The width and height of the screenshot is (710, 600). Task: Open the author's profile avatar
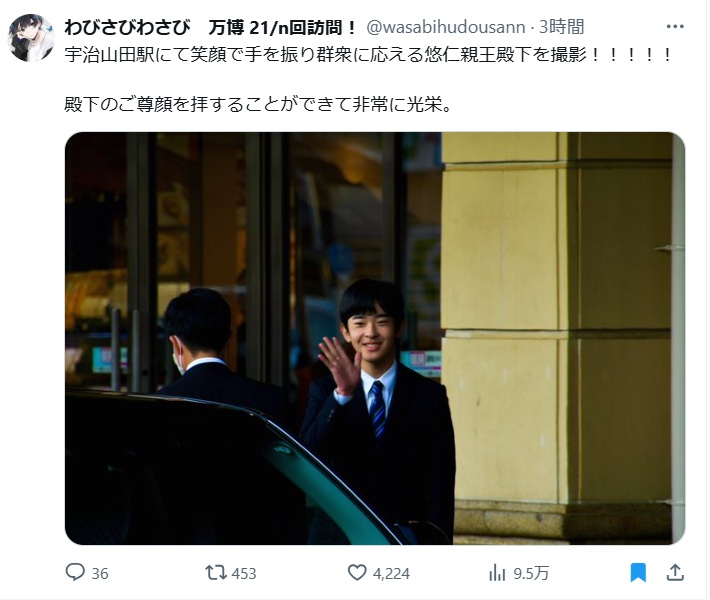click(x=31, y=38)
